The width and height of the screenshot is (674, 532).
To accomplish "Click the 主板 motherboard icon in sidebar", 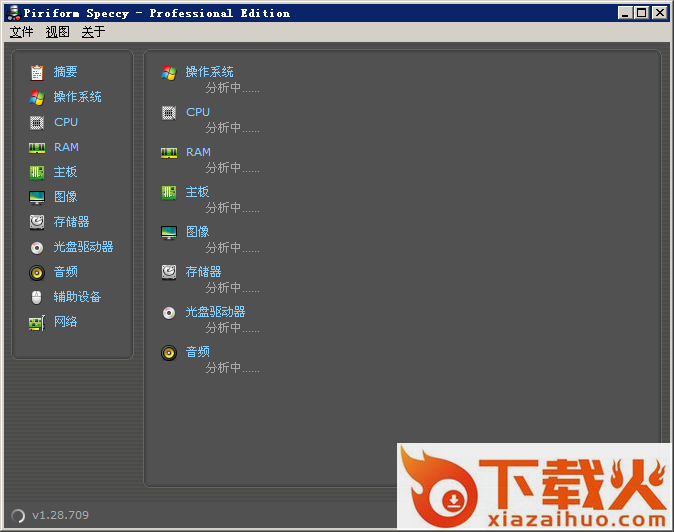I will point(37,172).
